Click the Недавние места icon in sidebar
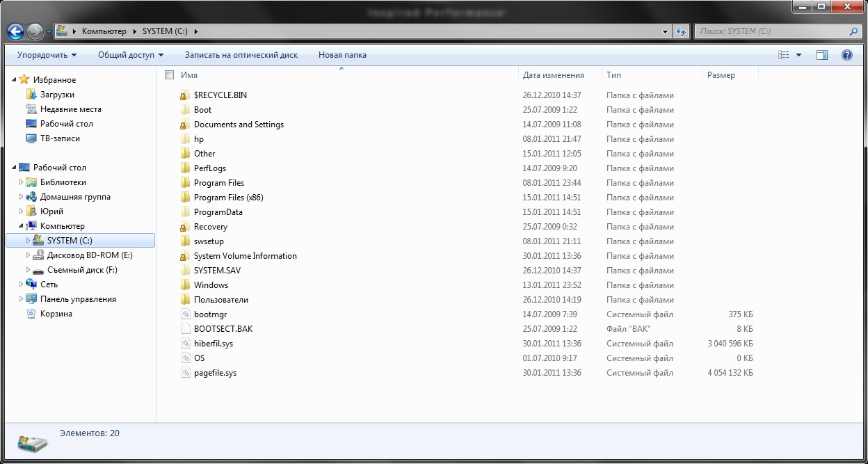This screenshot has height=464, width=868. pos(31,109)
